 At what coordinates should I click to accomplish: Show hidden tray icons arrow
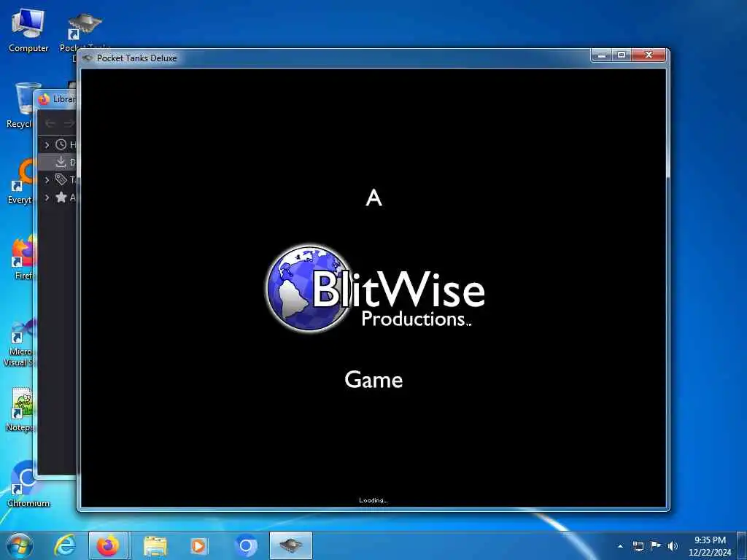point(620,546)
